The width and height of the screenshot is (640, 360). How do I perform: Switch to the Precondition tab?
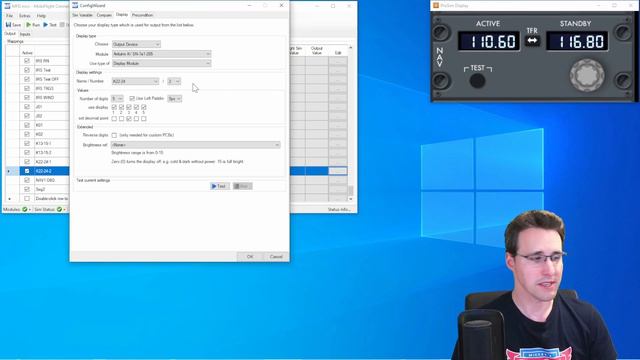(x=142, y=15)
